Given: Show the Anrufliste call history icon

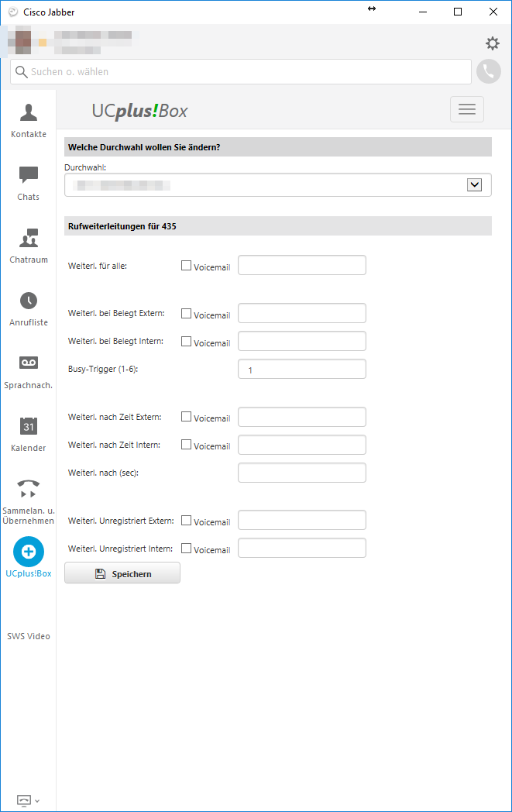Looking at the screenshot, I should pos(29,301).
